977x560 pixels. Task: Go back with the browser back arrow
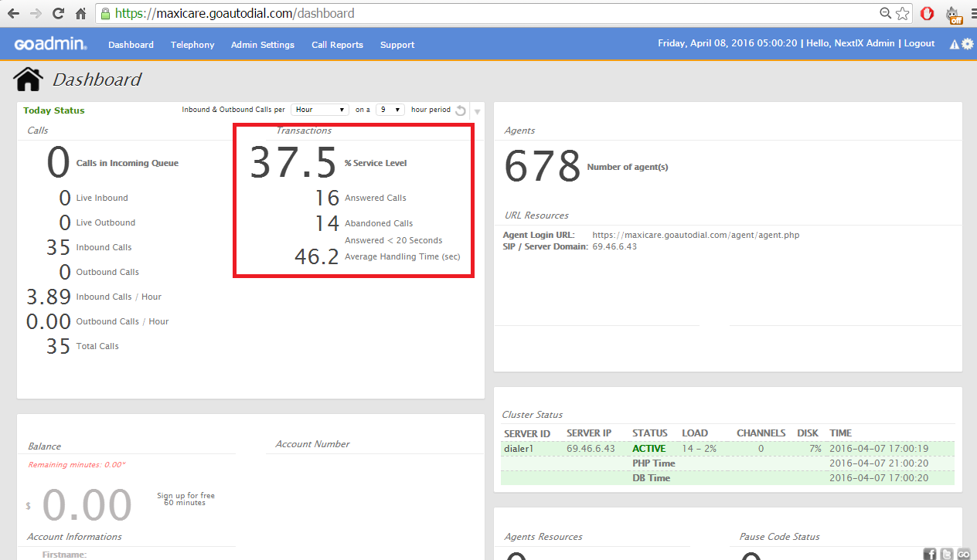(13, 13)
